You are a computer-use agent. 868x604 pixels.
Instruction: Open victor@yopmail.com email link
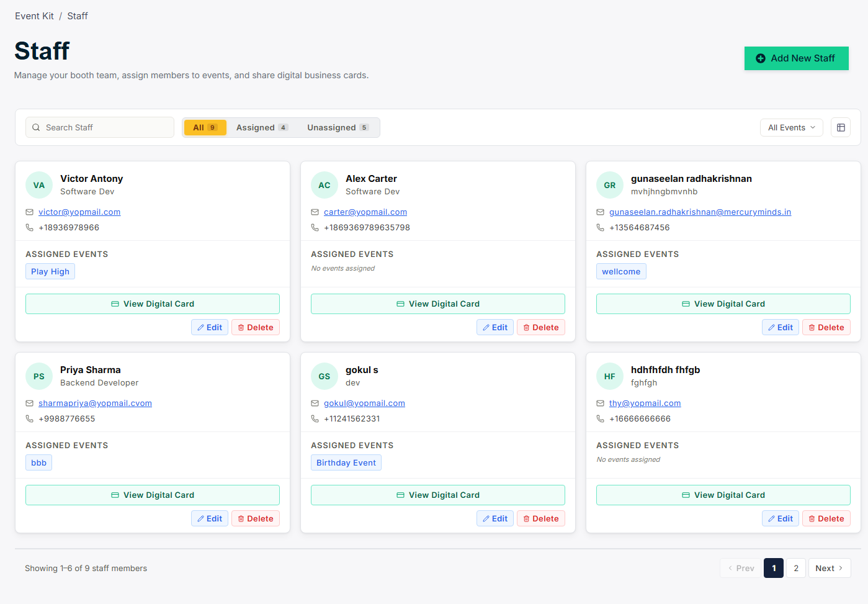click(x=79, y=212)
